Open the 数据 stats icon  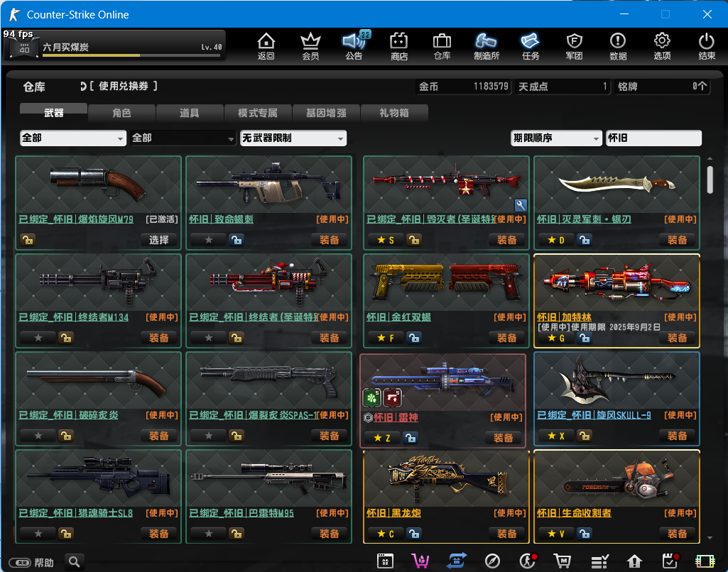pos(618,46)
